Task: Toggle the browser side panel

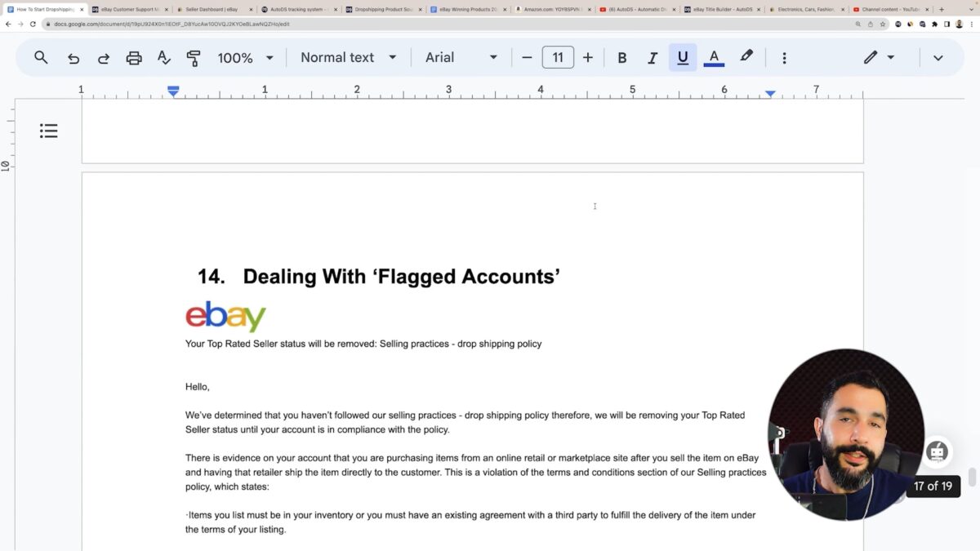Action: point(947,24)
